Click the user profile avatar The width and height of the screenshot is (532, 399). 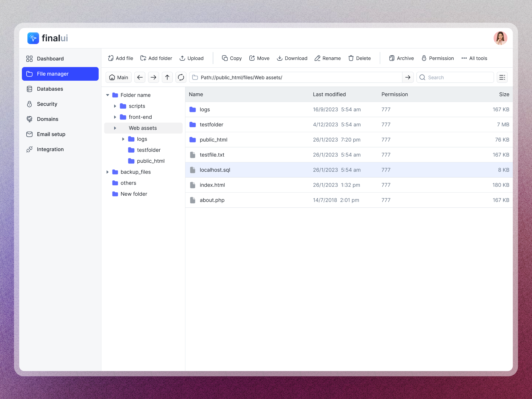500,38
